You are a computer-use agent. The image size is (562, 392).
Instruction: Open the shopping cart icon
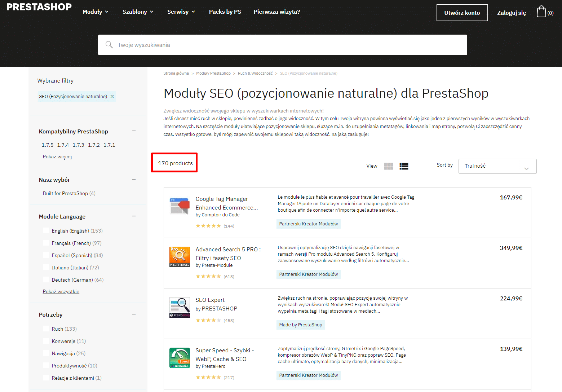click(541, 12)
